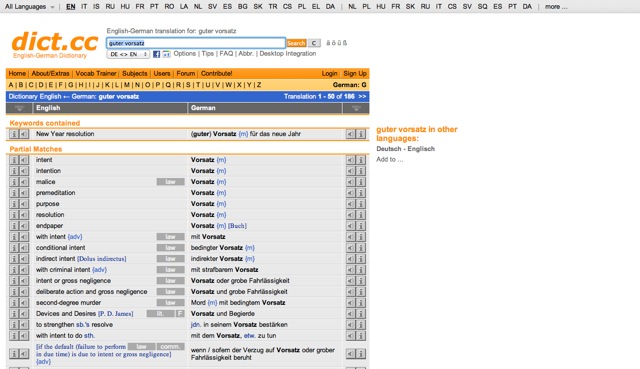Play German audio for 'Mord mit bedingtem Vorsatz'
Viewport: 640px width, 369px height.
(350, 303)
